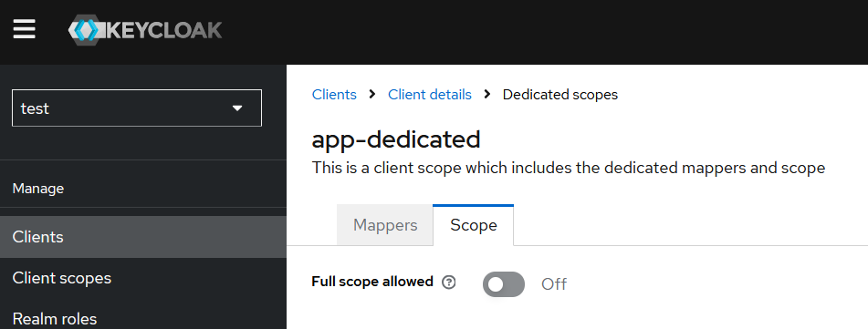Click chevron after Client details breadcrumb
Screen dimensions: 868x329
tap(487, 95)
